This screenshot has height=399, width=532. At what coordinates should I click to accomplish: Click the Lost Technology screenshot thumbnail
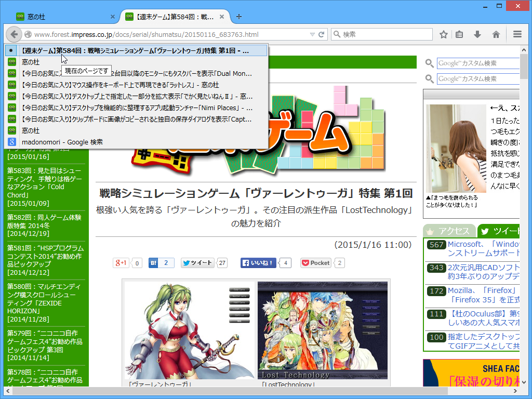(x=322, y=330)
